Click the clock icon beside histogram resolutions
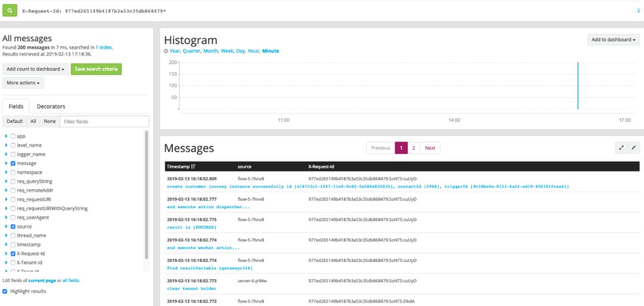 166,51
